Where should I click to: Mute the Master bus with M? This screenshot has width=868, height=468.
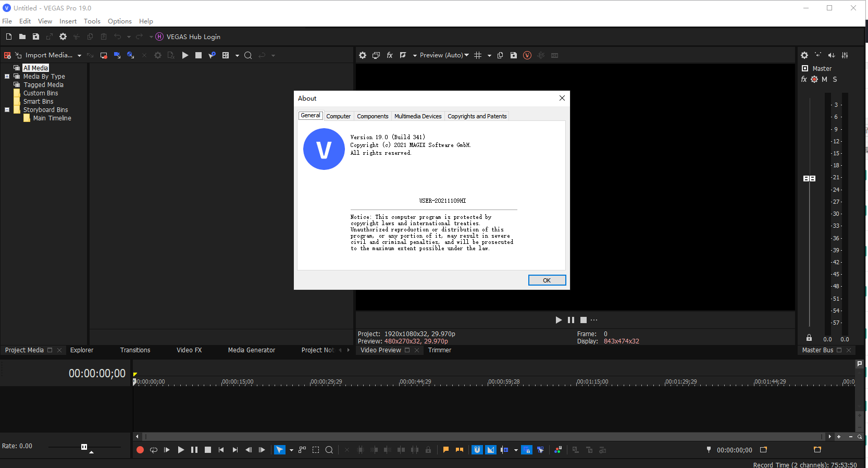click(824, 79)
